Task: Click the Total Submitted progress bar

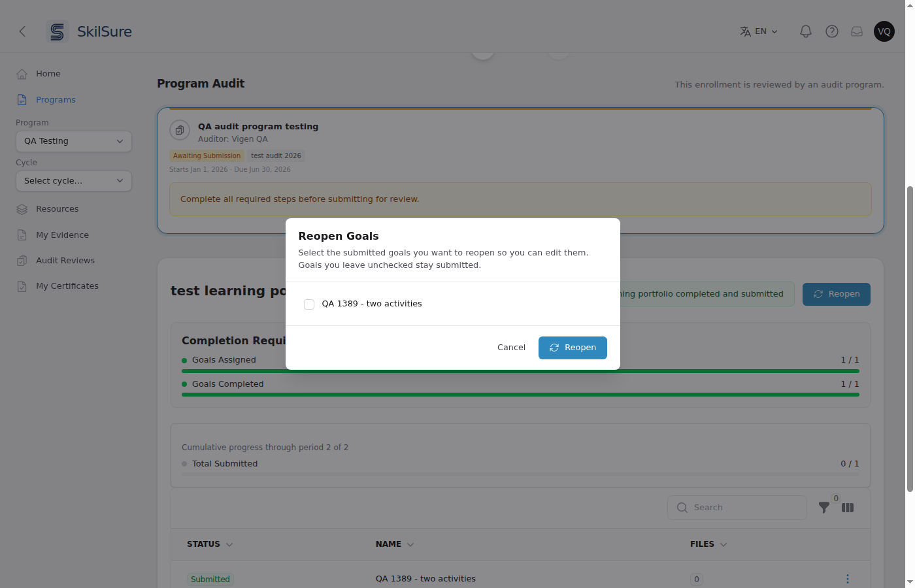Action: [x=520, y=474]
